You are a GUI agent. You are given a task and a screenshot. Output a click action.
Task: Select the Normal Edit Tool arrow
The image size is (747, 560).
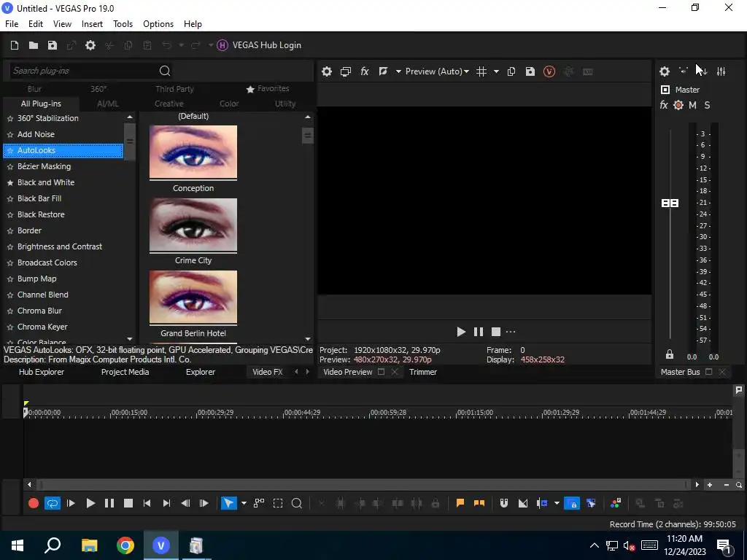coord(228,503)
